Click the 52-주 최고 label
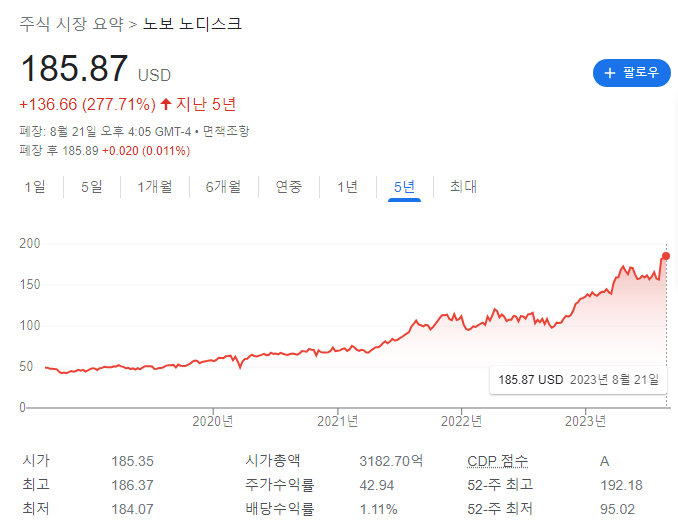Screen dimensions: 678x525 [500, 485]
